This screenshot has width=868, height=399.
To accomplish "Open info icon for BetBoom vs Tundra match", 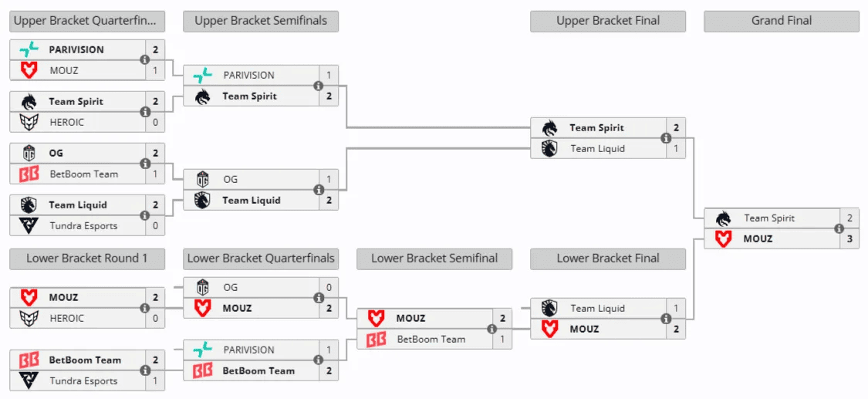I will click(144, 370).
